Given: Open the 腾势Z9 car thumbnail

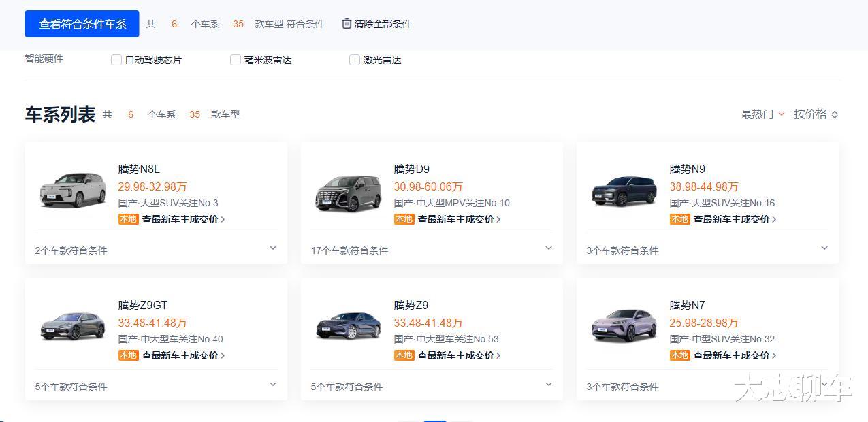Looking at the screenshot, I should coord(348,326).
